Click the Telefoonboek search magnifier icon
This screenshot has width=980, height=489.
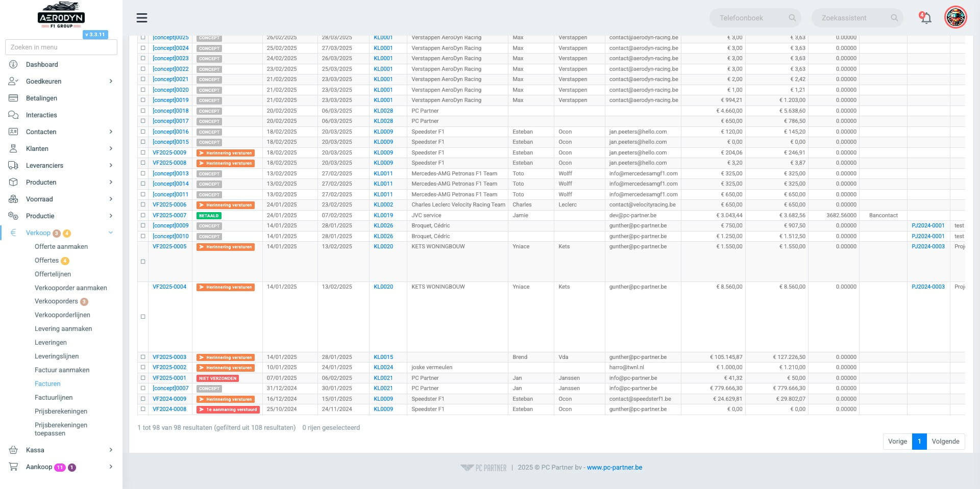tap(792, 18)
